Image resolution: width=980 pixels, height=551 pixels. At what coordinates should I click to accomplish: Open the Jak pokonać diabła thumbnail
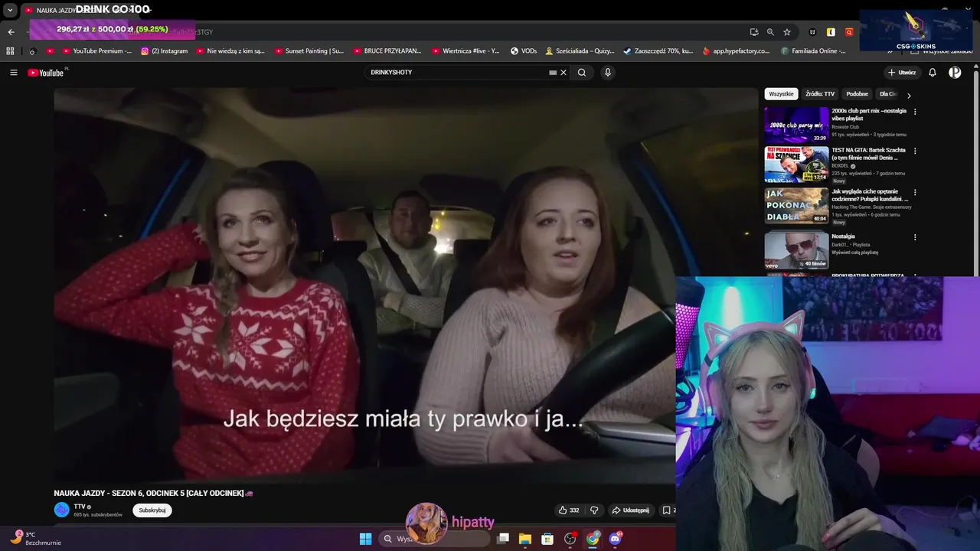(x=796, y=205)
